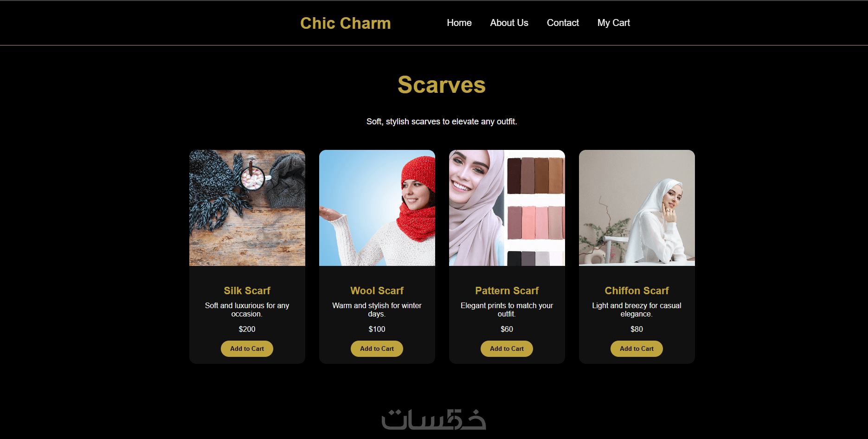Click the Chiffon Scarf white hijab image

(x=637, y=208)
